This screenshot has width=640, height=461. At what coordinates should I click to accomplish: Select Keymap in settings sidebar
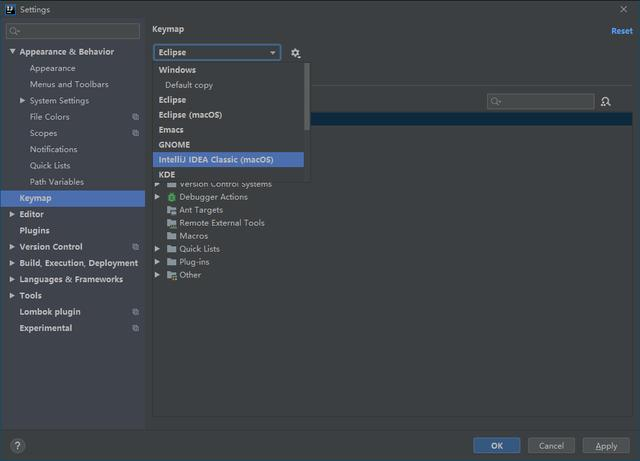73,198
